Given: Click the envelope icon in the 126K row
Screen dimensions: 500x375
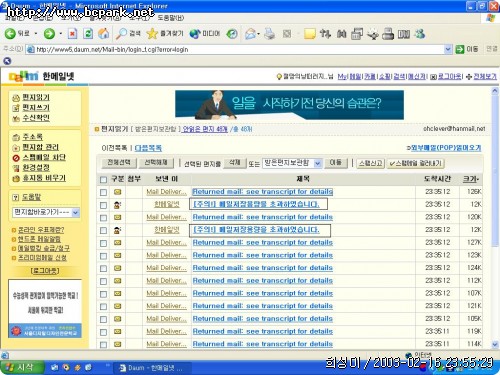Looking at the screenshot, I should (117, 192).
